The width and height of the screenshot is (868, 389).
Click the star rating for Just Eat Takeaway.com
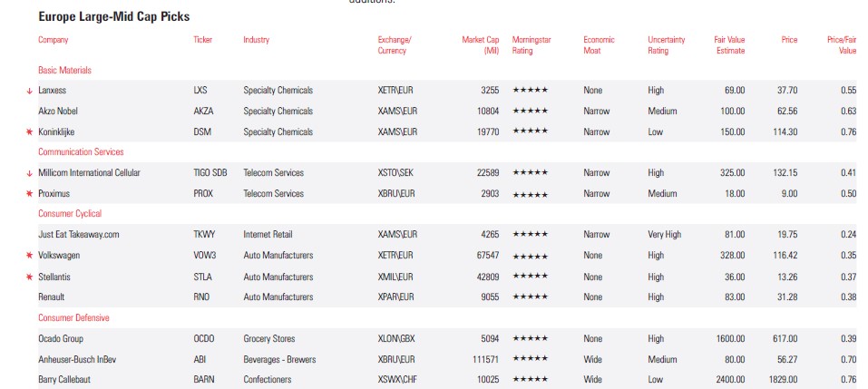click(x=530, y=235)
